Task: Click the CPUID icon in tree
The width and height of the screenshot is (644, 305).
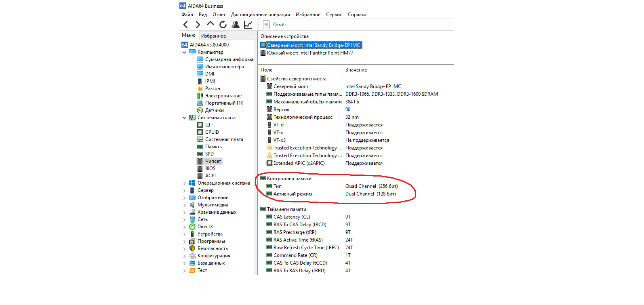Action: [200, 132]
